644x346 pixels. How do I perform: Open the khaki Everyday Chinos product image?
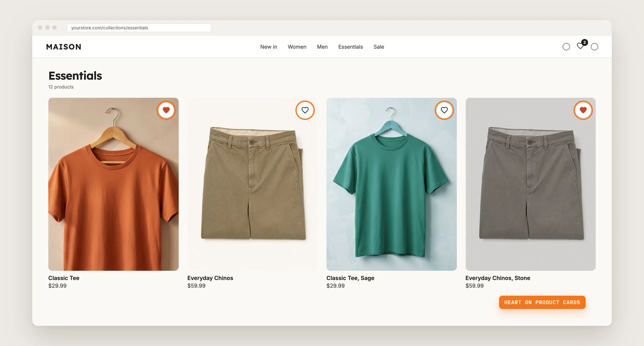point(252,184)
